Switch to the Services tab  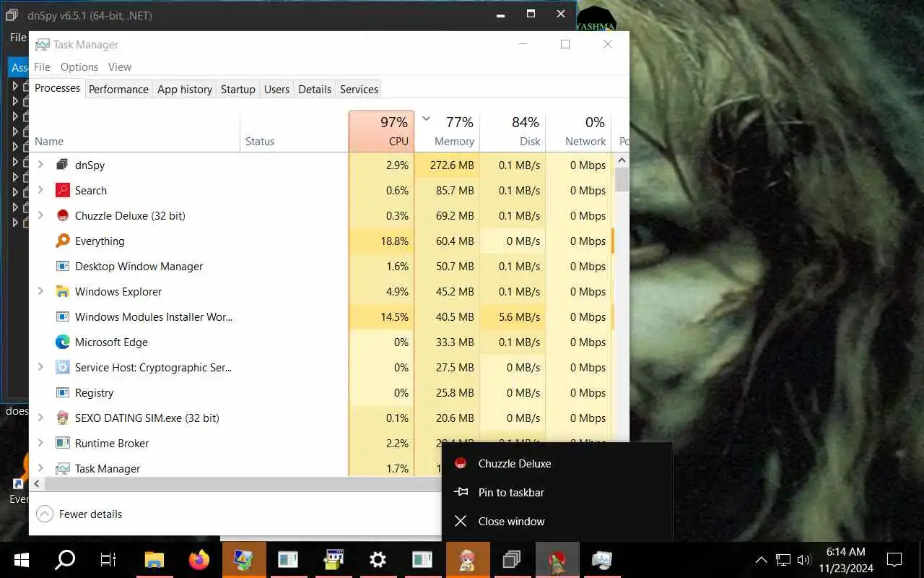pos(359,89)
